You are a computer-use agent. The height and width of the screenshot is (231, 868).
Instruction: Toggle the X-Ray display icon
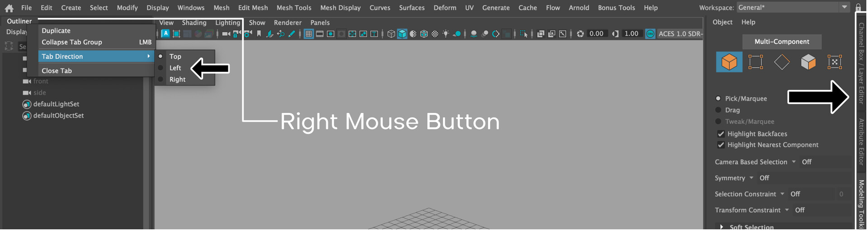[540, 34]
